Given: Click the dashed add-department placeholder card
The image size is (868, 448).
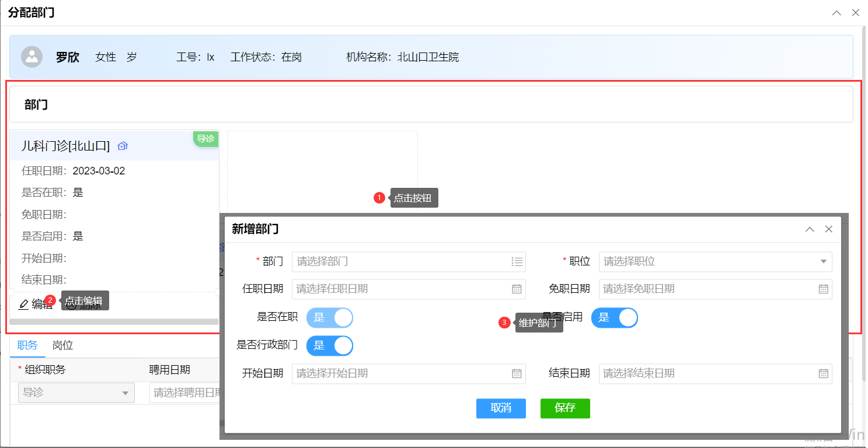Looking at the screenshot, I should point(322,171).
